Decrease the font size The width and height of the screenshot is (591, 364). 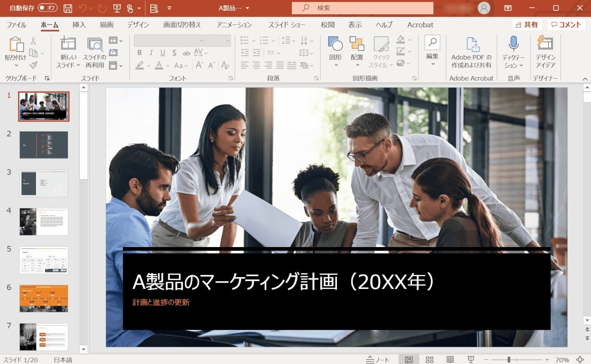[x=212, y=66]
